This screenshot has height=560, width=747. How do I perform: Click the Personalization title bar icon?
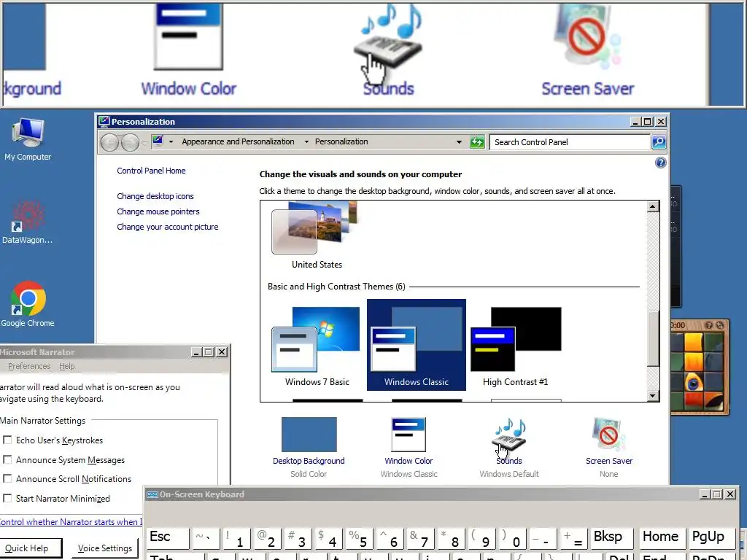[104, 122]
